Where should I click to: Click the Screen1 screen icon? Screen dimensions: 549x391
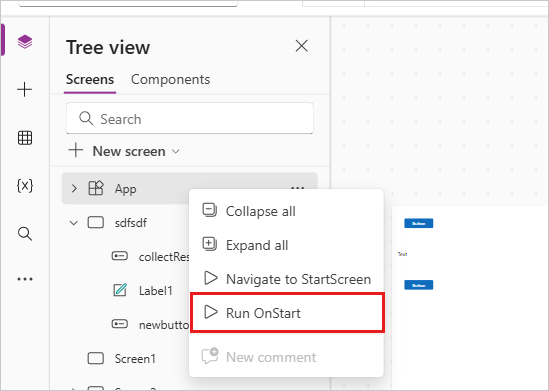tap(96, 358)
